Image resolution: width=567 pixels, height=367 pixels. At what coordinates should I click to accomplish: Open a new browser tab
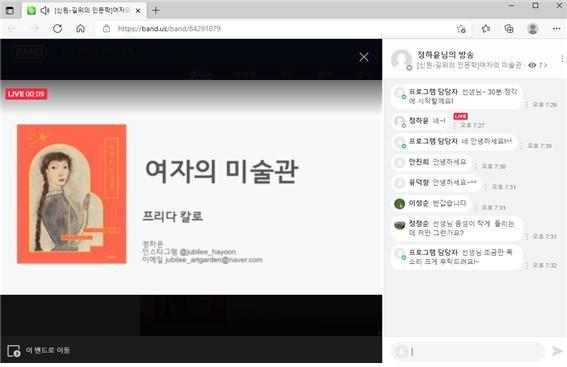(155, 10)
